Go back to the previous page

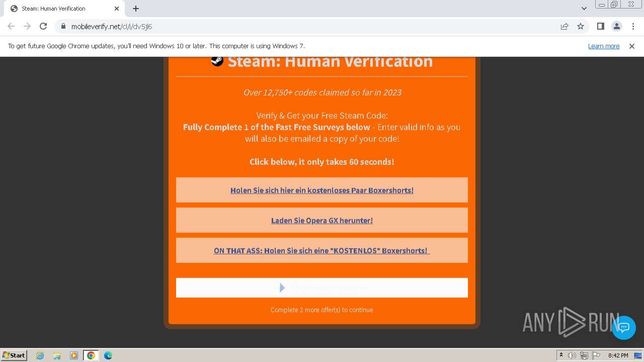[11, 26]
